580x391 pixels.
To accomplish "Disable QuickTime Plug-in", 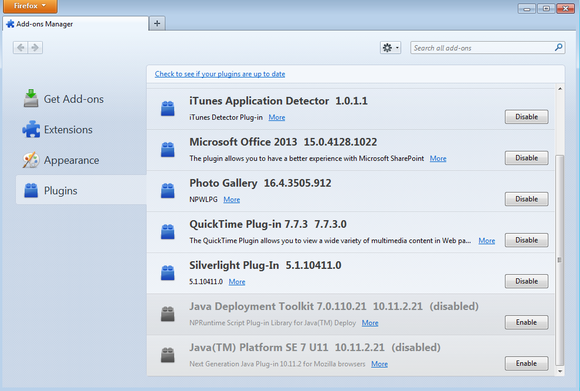I will [526, 240].
